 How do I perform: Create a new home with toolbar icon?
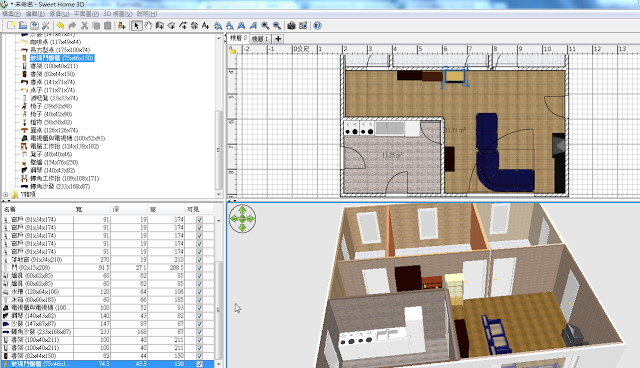click(x=11, y=26)
